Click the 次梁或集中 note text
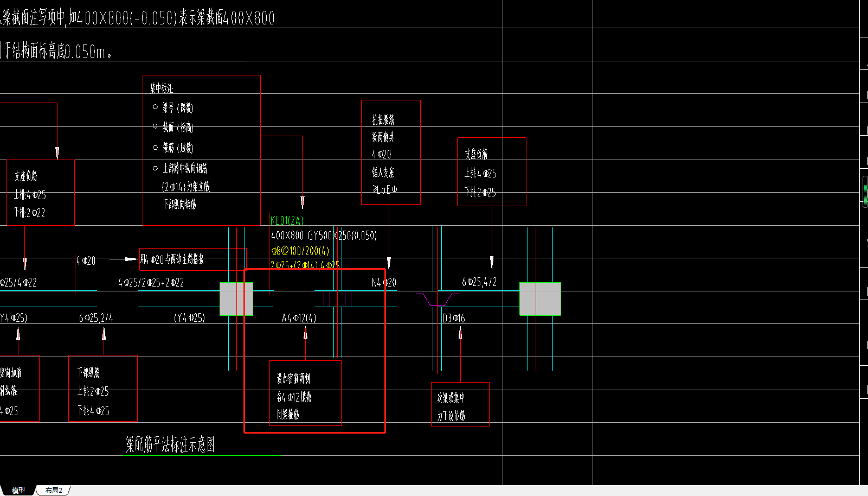868x496 pixels. click(x=451, y=398)
